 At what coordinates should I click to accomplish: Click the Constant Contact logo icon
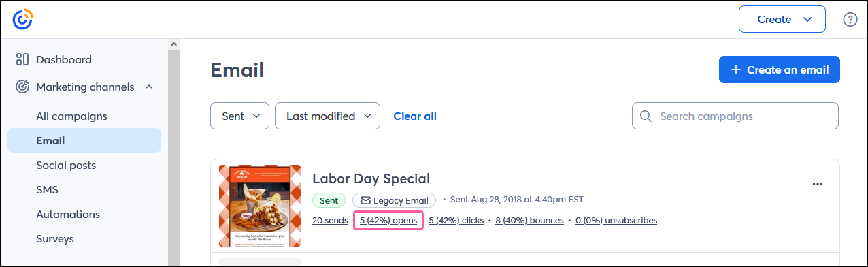(x=22, y=19)
